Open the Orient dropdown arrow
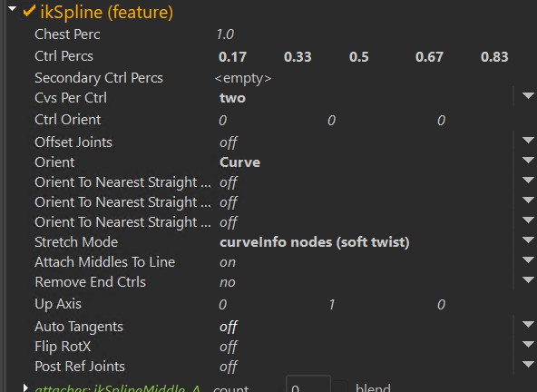The height and width of the screenshot is (392, 537). [x=529, y=160]
